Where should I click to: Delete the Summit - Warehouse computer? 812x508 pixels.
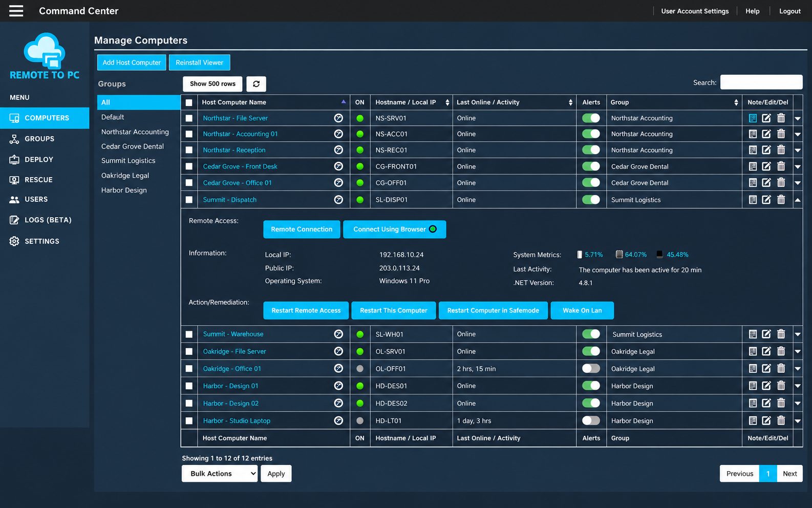pos(781,334)
